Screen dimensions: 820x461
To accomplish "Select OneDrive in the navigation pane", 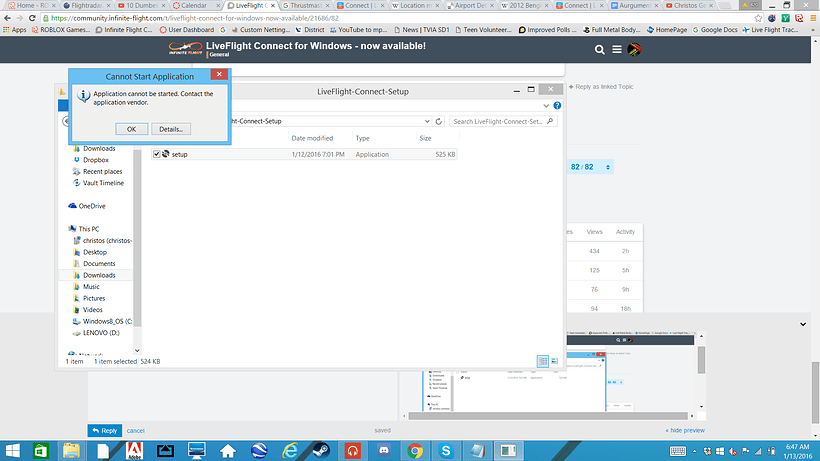I will click(x=92, y=206).
